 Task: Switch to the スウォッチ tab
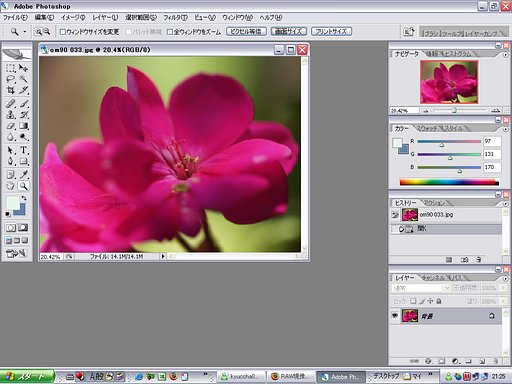tap(428, 128)
